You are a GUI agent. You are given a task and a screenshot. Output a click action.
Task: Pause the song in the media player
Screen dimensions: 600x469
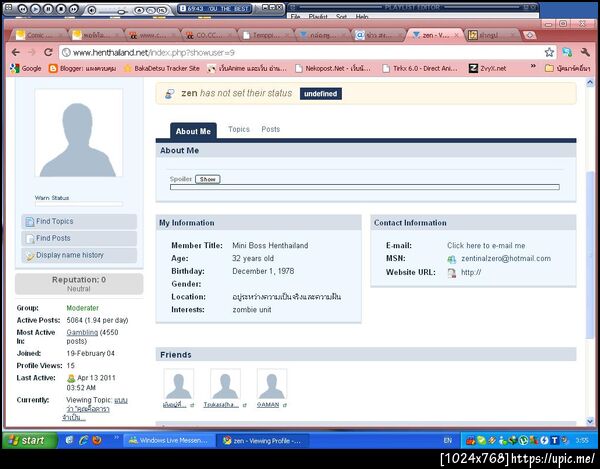[48, 9]
